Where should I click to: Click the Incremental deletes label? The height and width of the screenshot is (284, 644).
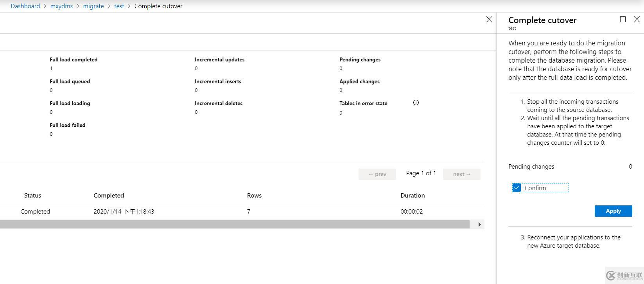click(x=219, y=103)
